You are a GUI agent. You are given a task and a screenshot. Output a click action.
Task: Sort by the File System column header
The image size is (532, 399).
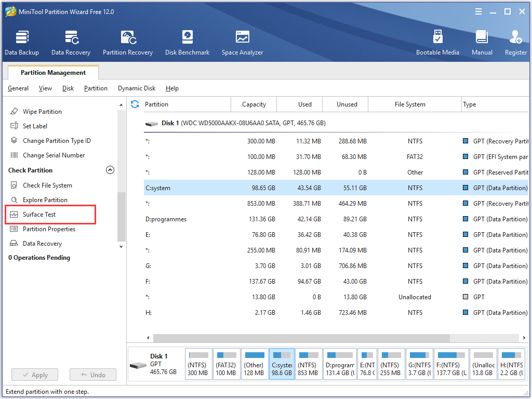click(x=415, y=104)
